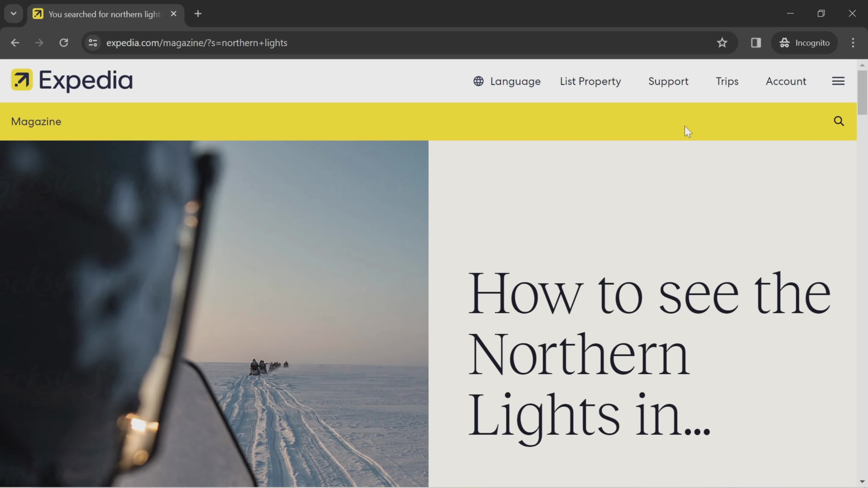The image size is (868, 488).
Task: Expand the browser tab options menu
Action: coord(13,13)
